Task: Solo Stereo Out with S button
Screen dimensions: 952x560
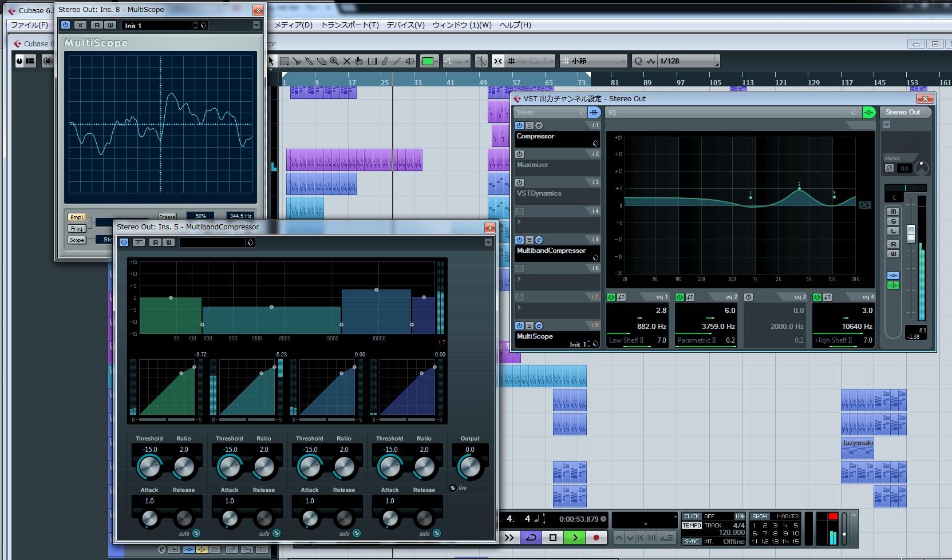Action: click(893, 221)
